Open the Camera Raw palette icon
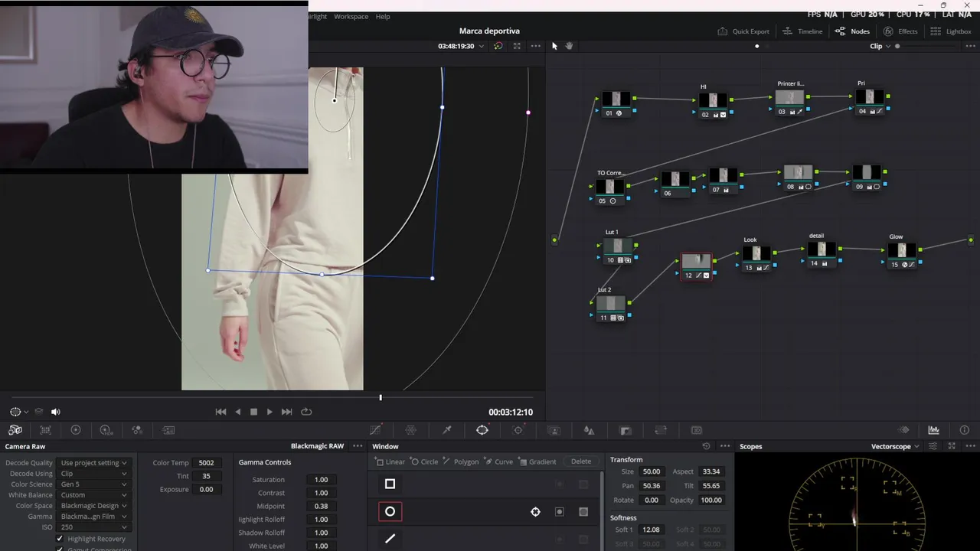 [15, 430]
